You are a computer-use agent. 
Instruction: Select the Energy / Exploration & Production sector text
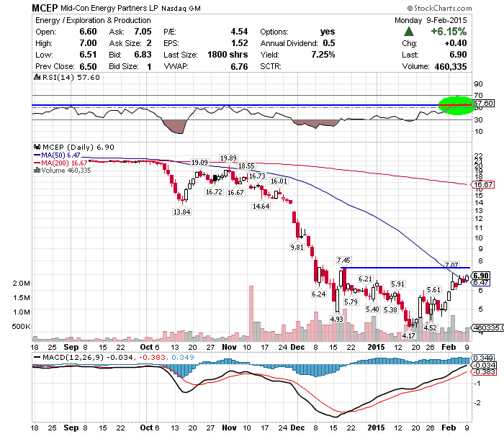pos(93,20)
